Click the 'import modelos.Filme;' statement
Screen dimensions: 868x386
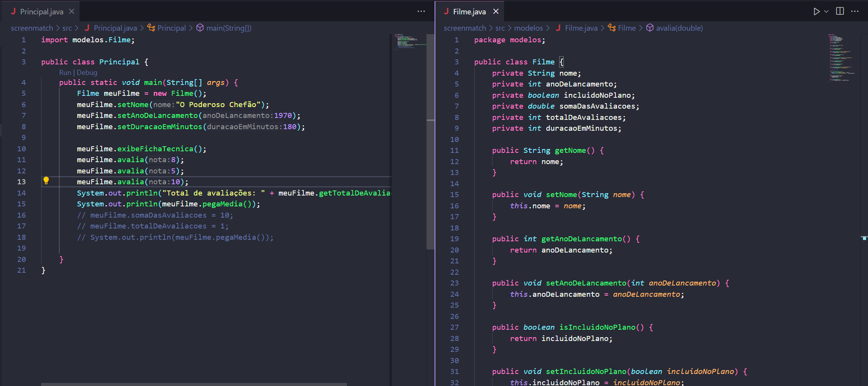pyautogui.click(x=88, y=40)
